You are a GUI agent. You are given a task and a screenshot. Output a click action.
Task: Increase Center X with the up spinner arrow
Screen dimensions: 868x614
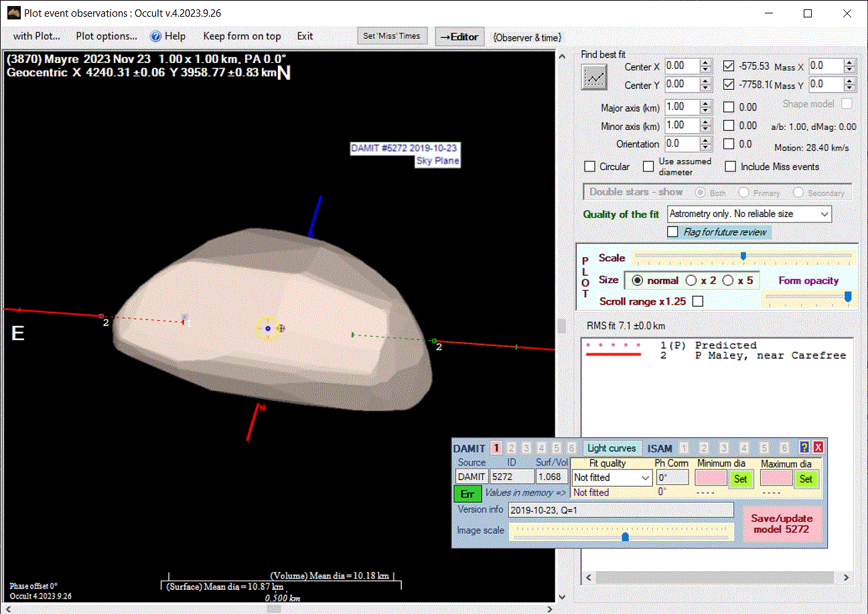pyautogui.click(x=705, y=63)
